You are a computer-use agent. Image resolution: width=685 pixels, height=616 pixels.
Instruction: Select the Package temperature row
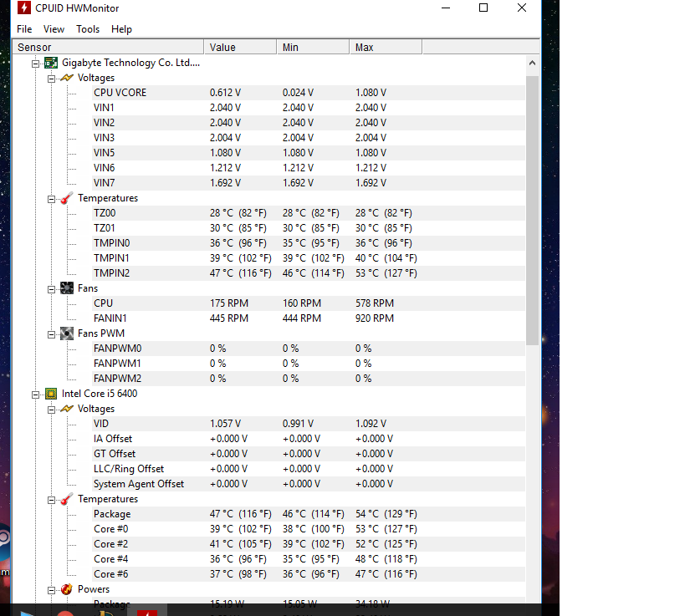[x=308, y=514]
